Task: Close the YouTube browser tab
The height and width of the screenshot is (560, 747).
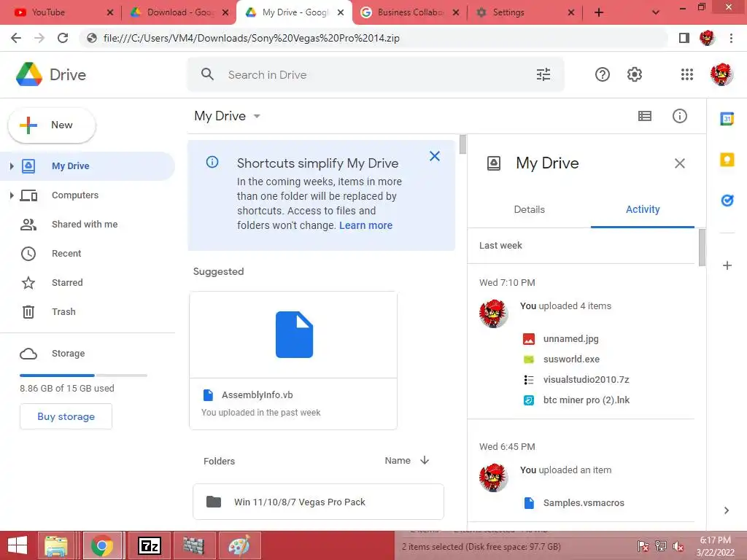Action: pyautogui.click(x=110, y=12)
